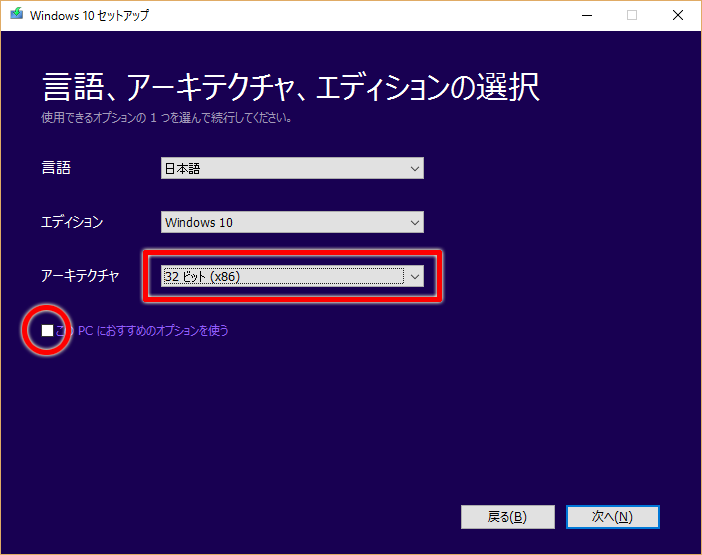This screenshot has height=555, width=702.
Task: Click the 言語 field label
Action: click(x=56, y=168)
